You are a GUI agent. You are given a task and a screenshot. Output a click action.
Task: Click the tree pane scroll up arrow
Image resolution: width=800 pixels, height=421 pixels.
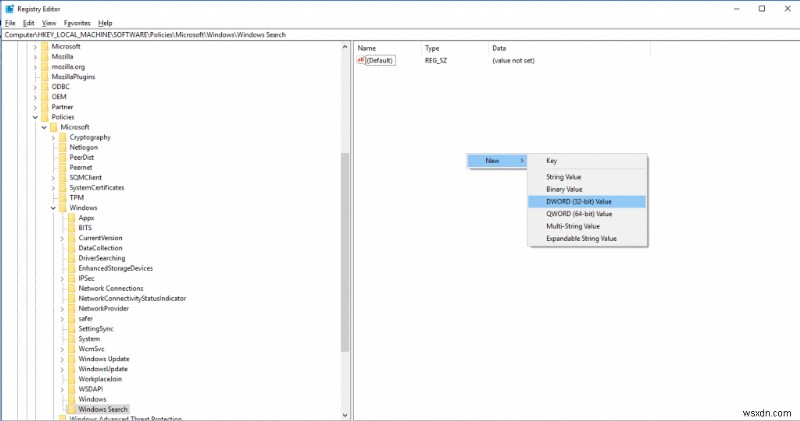coord(345,47)
